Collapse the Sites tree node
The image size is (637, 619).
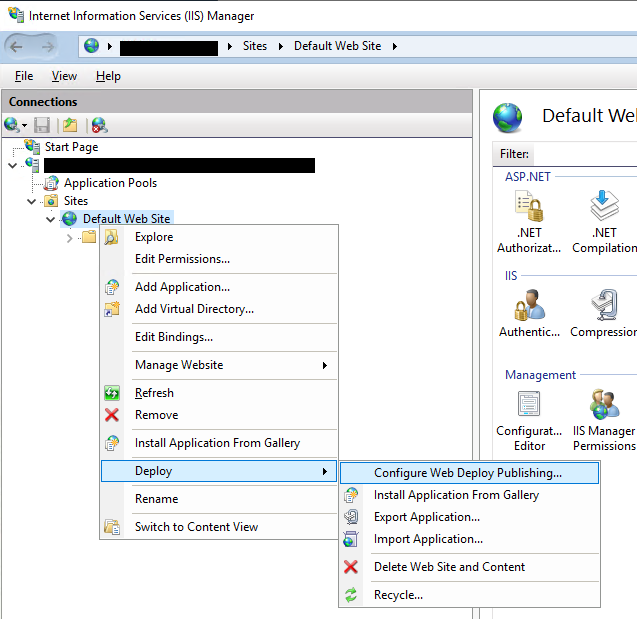[32, 201]
